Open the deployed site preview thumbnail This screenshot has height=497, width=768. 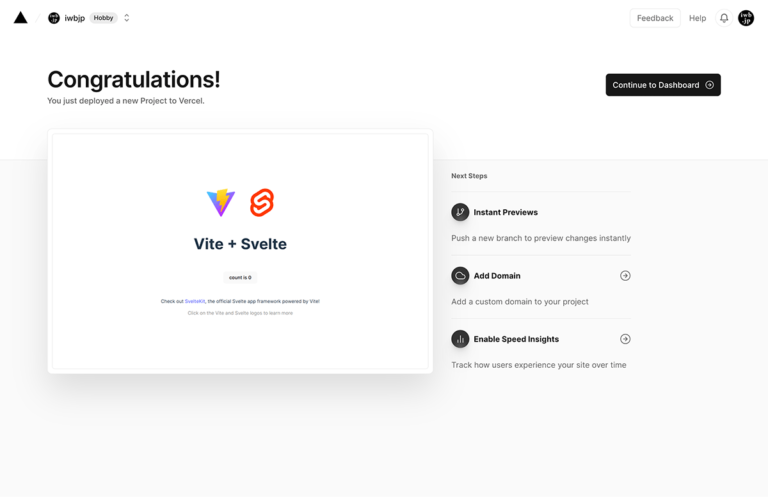coord(240,251)
